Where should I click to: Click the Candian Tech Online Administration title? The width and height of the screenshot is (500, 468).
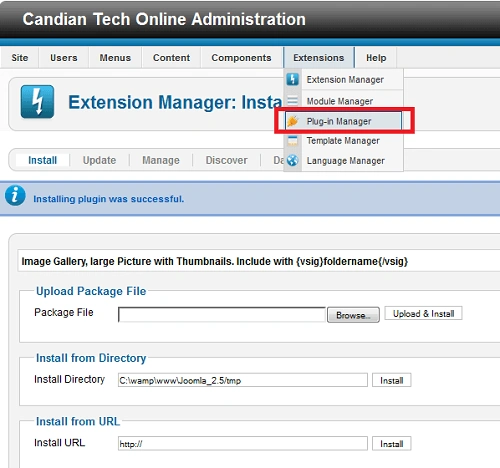pyautogui.click(x=164, y=19)
